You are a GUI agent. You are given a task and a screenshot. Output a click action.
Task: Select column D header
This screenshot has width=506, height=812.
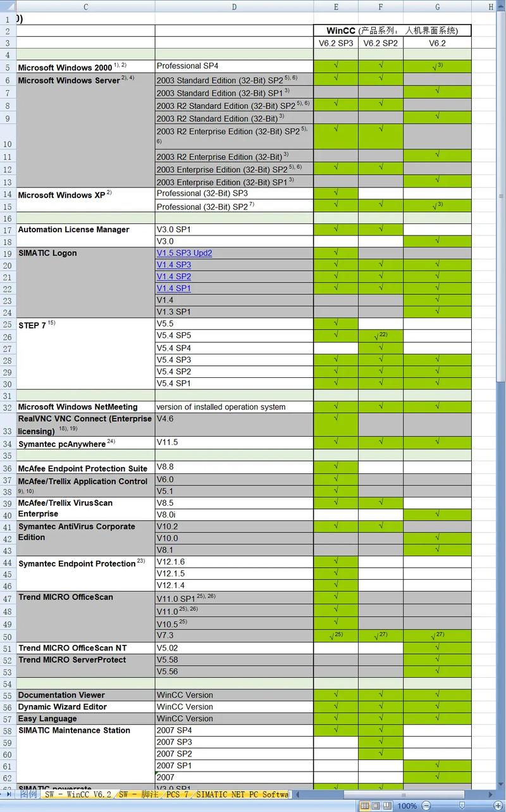coord(234,6)
